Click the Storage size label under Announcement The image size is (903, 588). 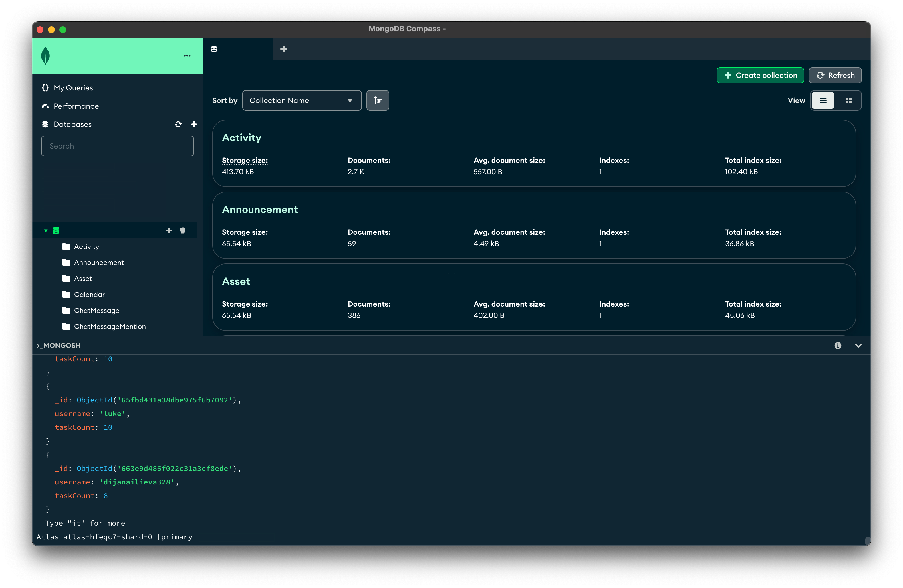(245, 232)
